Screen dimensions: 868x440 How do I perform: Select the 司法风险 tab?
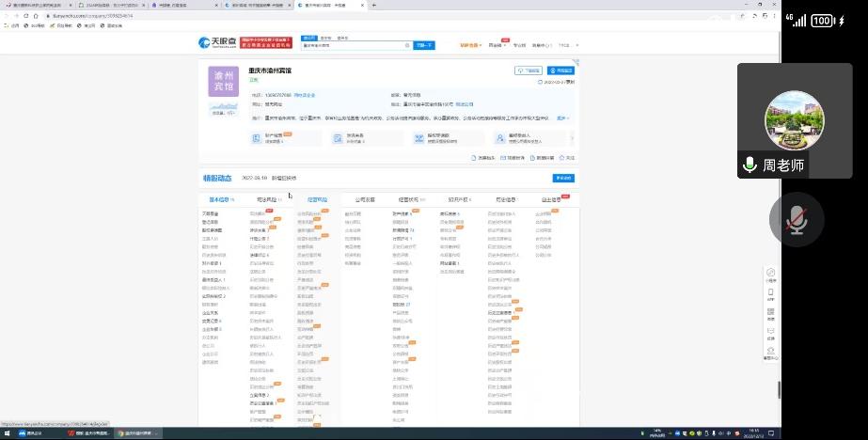tap(267, 199)
